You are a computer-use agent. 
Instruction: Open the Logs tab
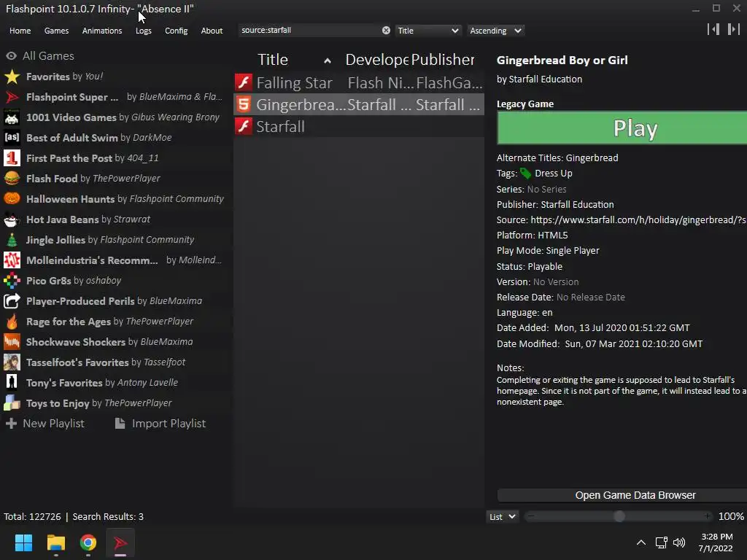(144, 31)
